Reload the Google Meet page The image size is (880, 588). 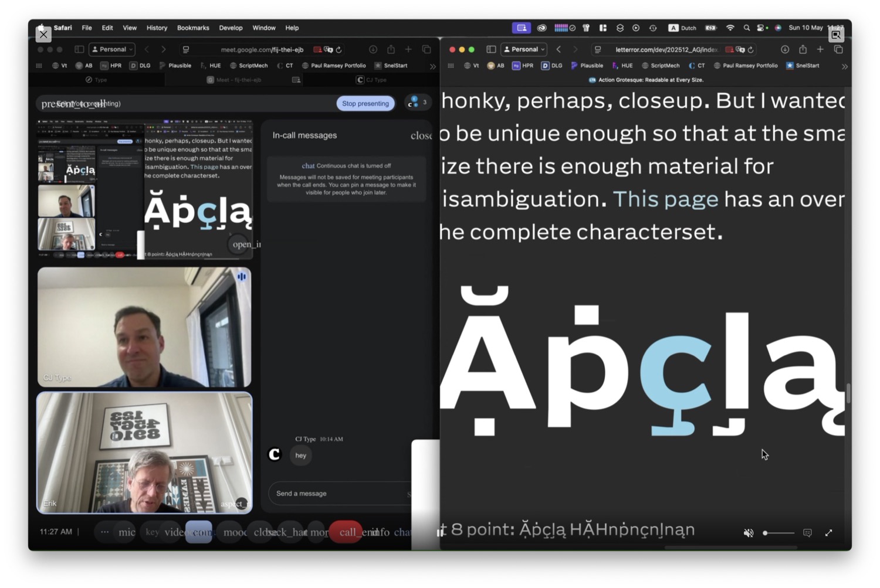point(339,50)
